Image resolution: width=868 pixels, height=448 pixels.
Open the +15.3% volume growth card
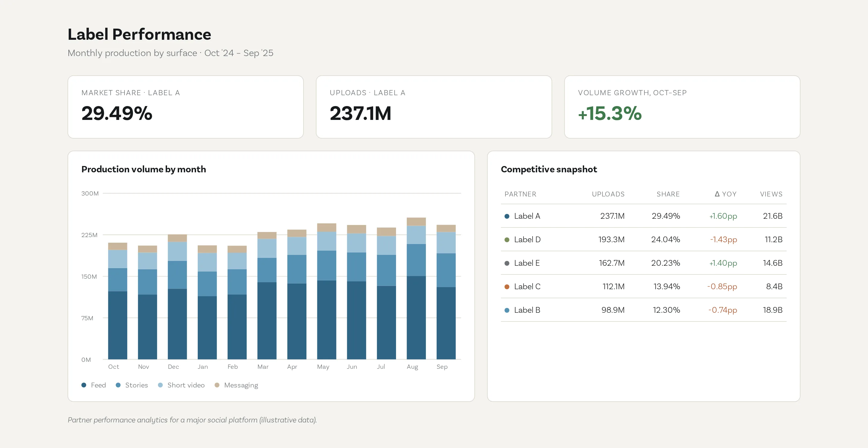682,107
